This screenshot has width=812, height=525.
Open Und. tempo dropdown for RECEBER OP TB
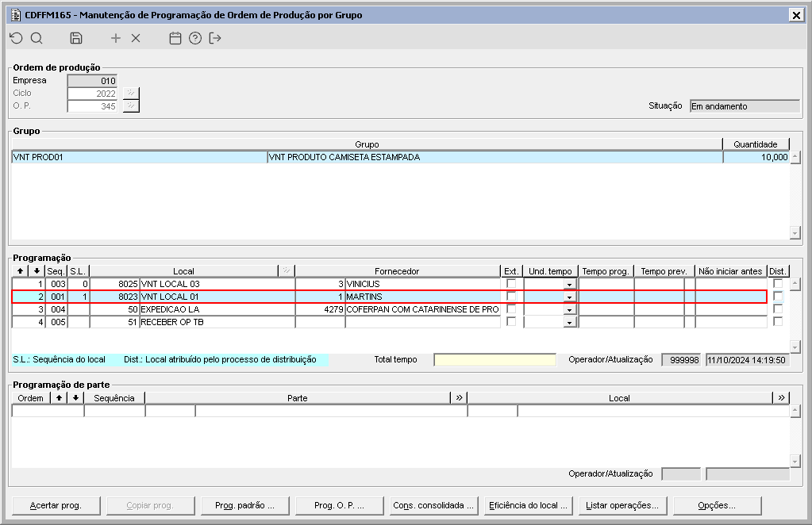click(x=570, y=322)
